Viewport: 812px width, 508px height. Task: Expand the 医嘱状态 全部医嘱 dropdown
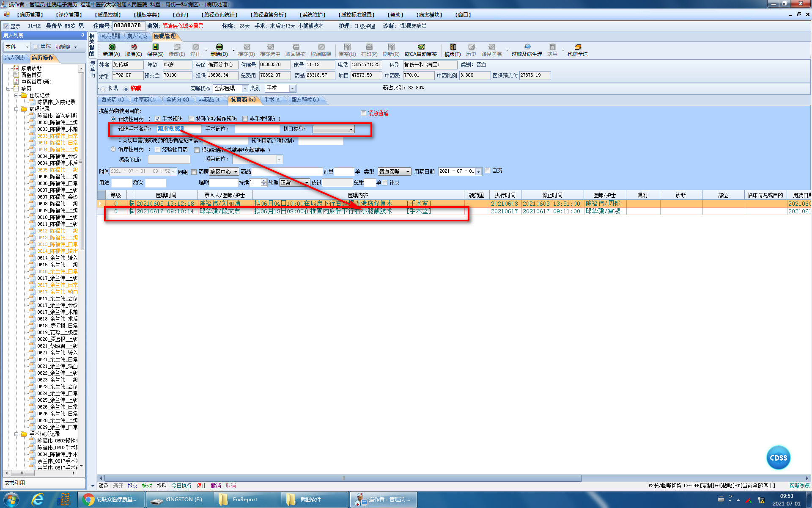pyautogui.click(x=245, y=88)
